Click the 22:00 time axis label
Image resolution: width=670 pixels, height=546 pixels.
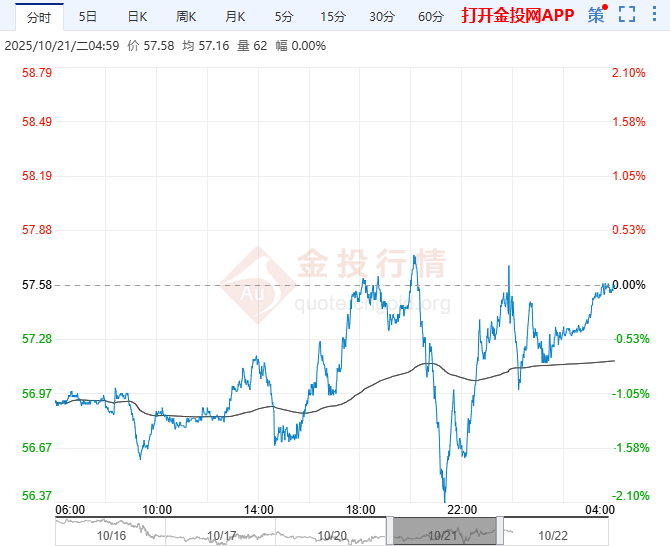[462, 510]
